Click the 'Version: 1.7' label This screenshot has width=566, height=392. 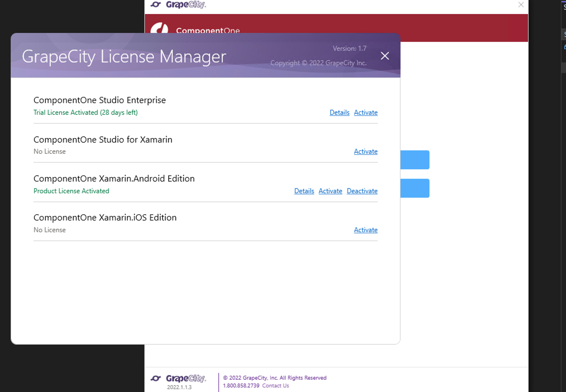pyautogui.click(x=350, y=48)
